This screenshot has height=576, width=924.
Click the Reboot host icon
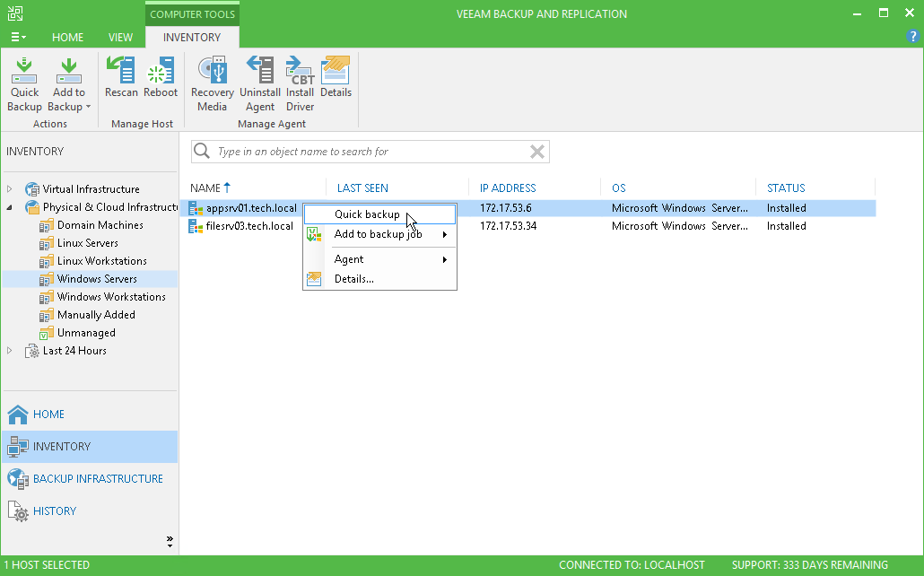pos(161,70)
